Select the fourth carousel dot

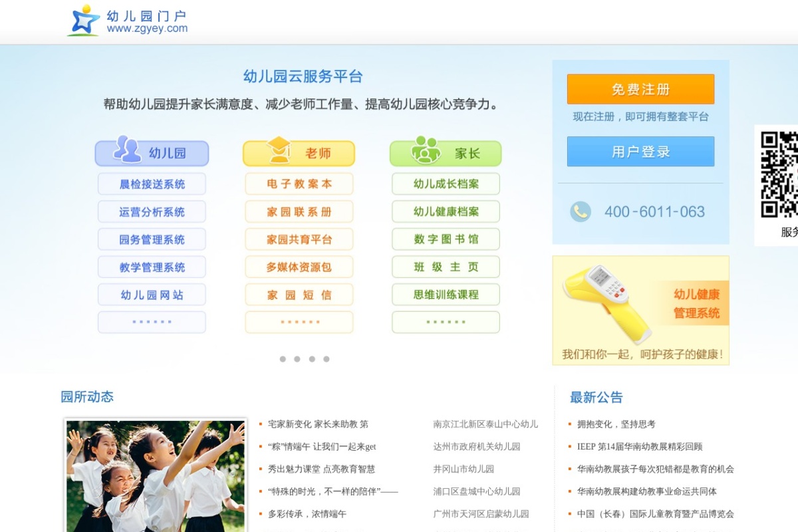pyautogui.click(x=327, y=359)
